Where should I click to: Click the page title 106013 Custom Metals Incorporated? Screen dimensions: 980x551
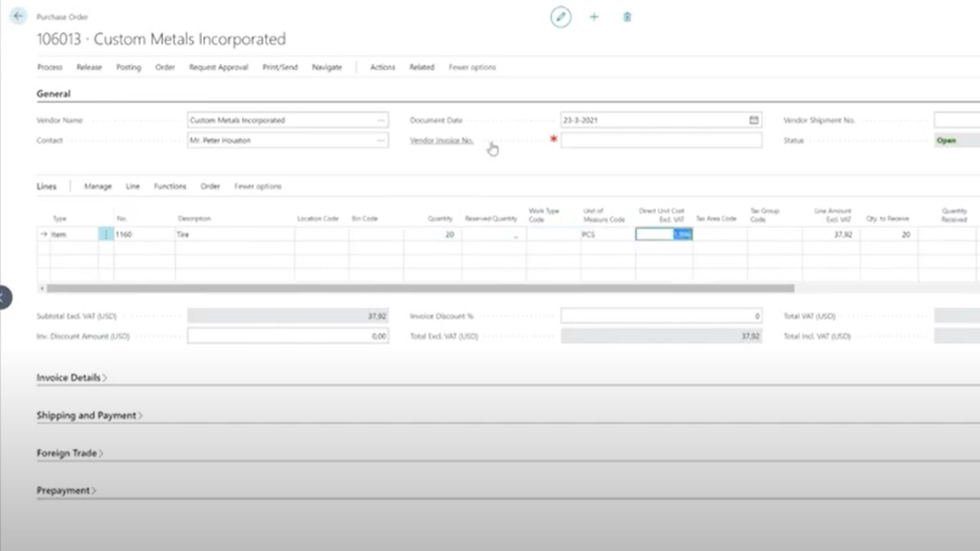point(161,39)
